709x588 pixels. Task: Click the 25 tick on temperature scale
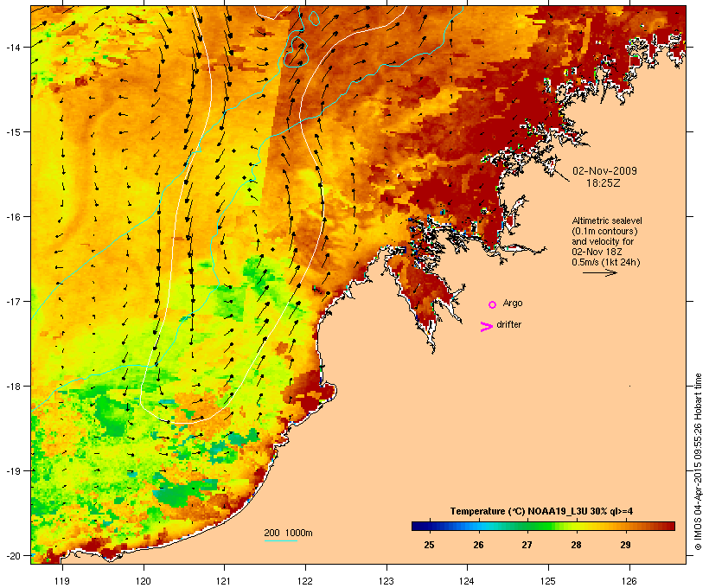point(429,545)
